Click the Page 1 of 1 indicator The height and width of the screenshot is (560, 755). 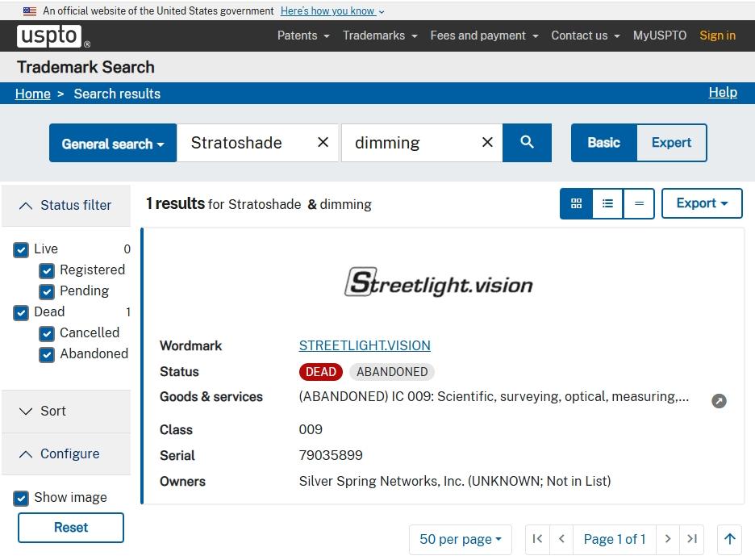click(615, 539)
